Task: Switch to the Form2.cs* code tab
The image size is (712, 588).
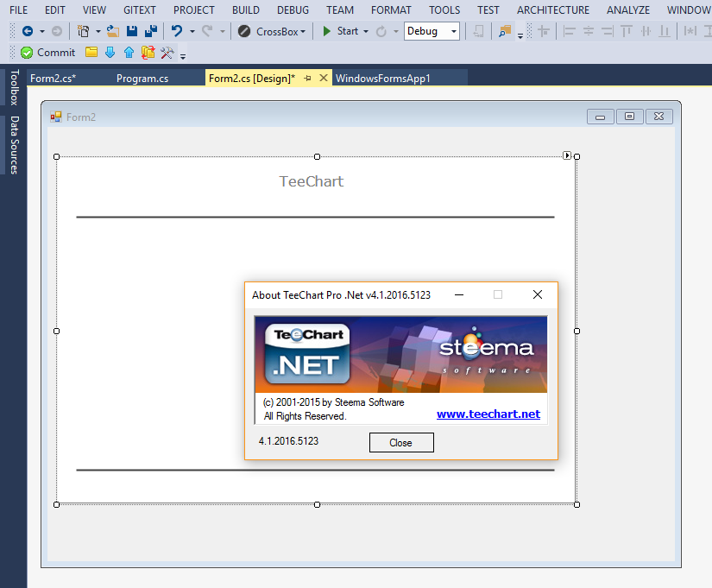Action: pyautogui.click(x=54, y=79)
